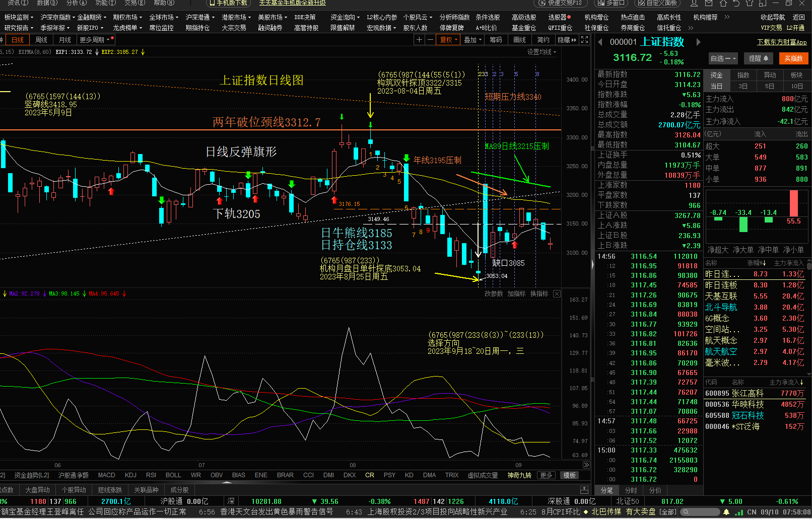Click the export icon below indicator tabs
The image size is (812, 519).
coord(584,490)
